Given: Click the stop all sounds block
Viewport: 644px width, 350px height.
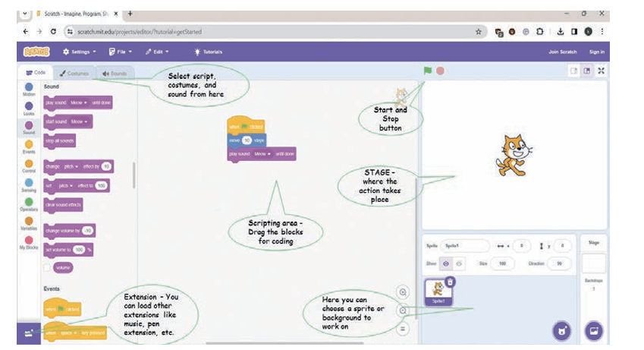Looking at the screenshot, I should coord(60,141).
